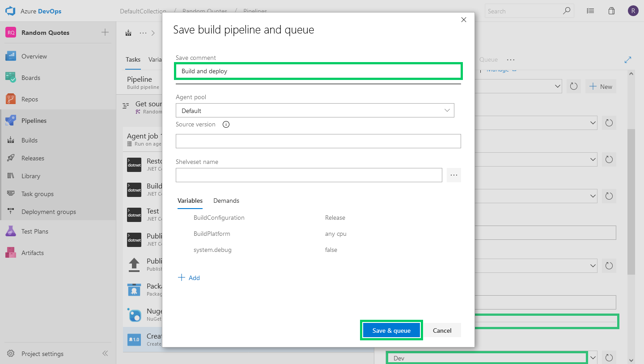Open the Library books icon

11,176
